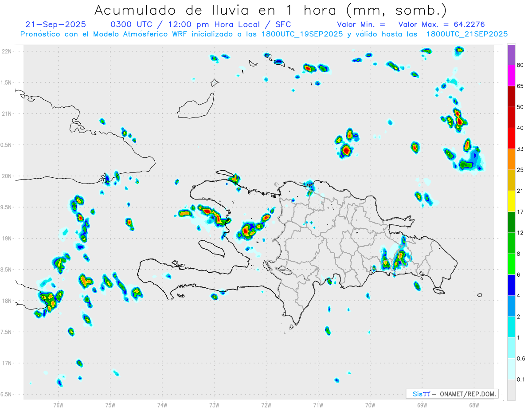This screenshot has width=532, height=411.
Task: Click the '68W' longitude axis label
Action: point(474,405)
